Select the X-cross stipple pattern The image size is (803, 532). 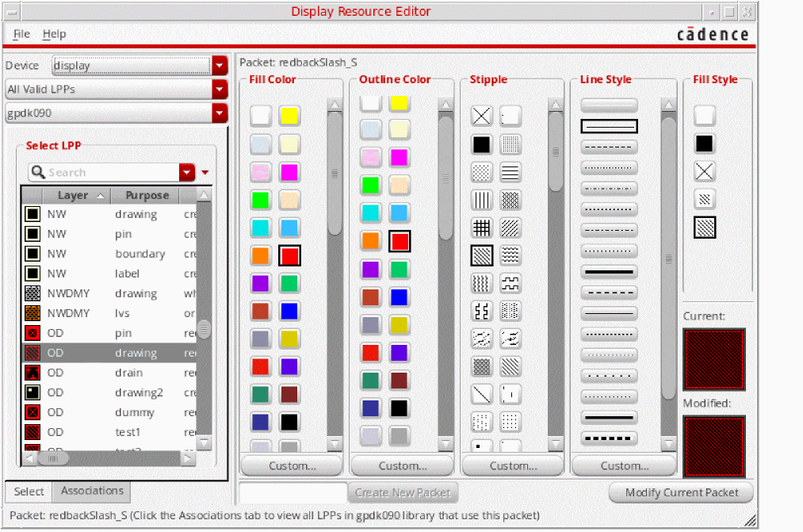pyautogui.click(x=481, y=116)
